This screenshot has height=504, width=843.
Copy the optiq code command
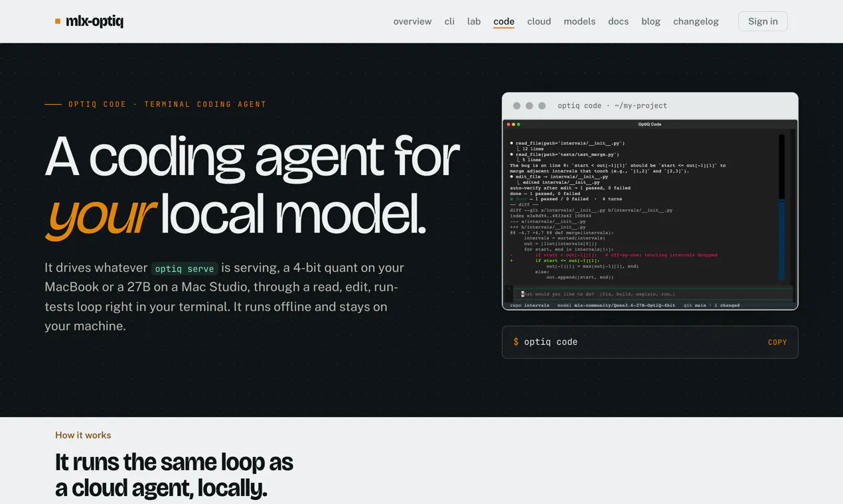pos(777,342)
